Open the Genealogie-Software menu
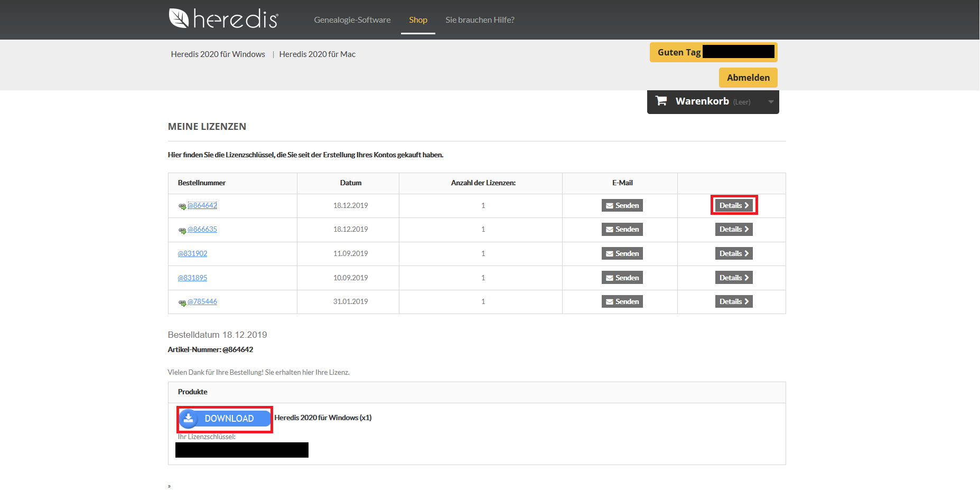The image size is (980, 493). (352, 20)
